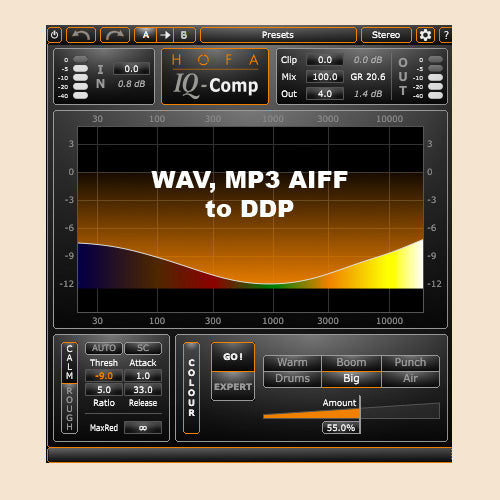
Task: Select the Punch colour preset
Action: click(x=410, y=363)
